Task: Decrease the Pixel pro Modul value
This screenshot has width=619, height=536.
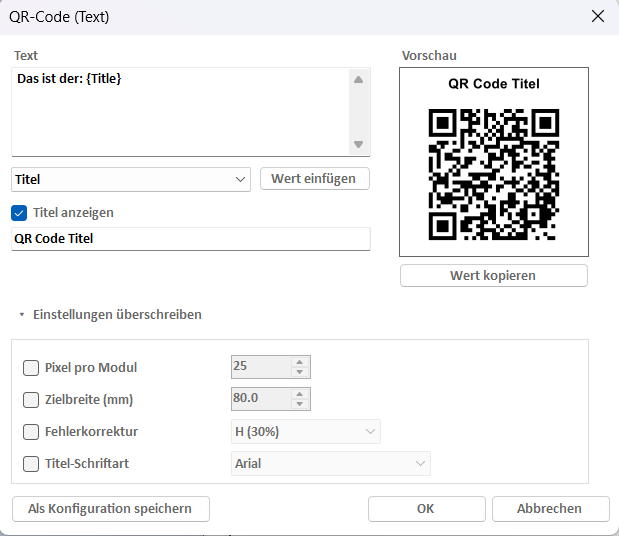Action: tap(300, 372)
